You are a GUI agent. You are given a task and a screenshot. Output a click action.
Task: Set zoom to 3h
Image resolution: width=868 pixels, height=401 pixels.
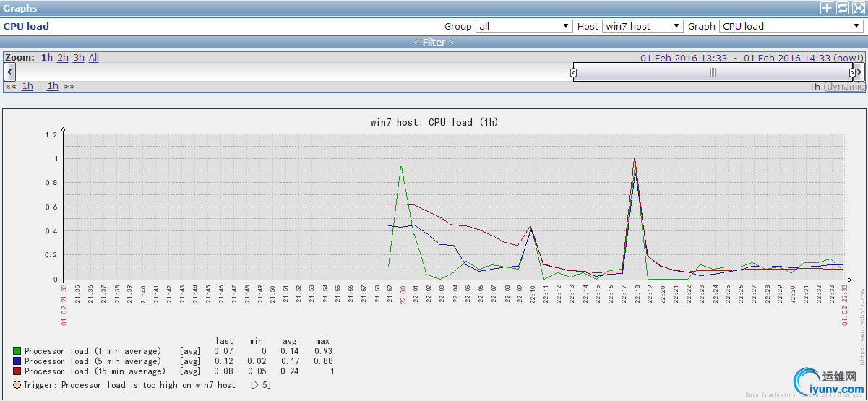point(79,58)
